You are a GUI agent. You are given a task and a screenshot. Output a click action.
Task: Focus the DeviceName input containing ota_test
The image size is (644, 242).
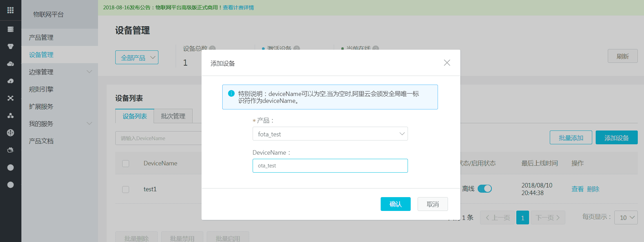[x=330, y=166]
